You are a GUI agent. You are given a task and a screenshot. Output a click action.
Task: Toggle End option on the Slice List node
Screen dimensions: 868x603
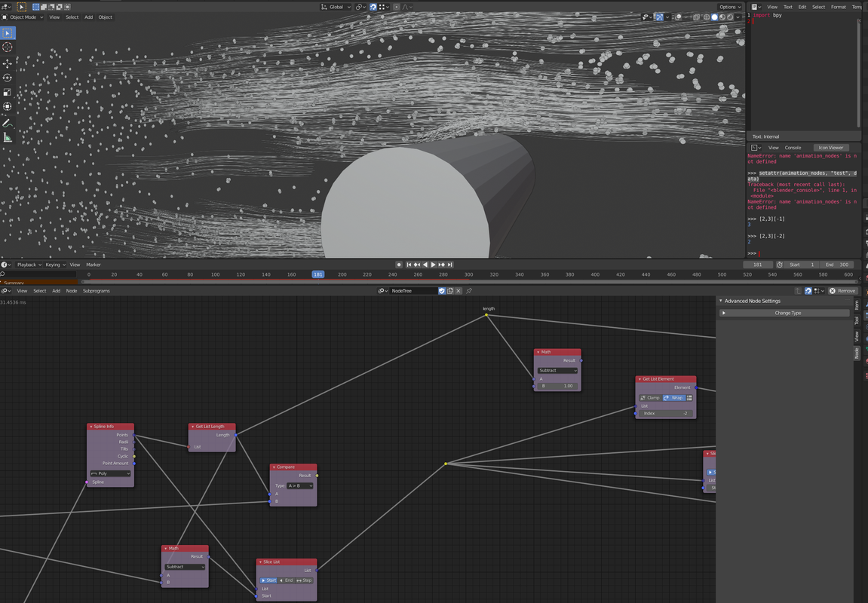click(x=287, y=580)
